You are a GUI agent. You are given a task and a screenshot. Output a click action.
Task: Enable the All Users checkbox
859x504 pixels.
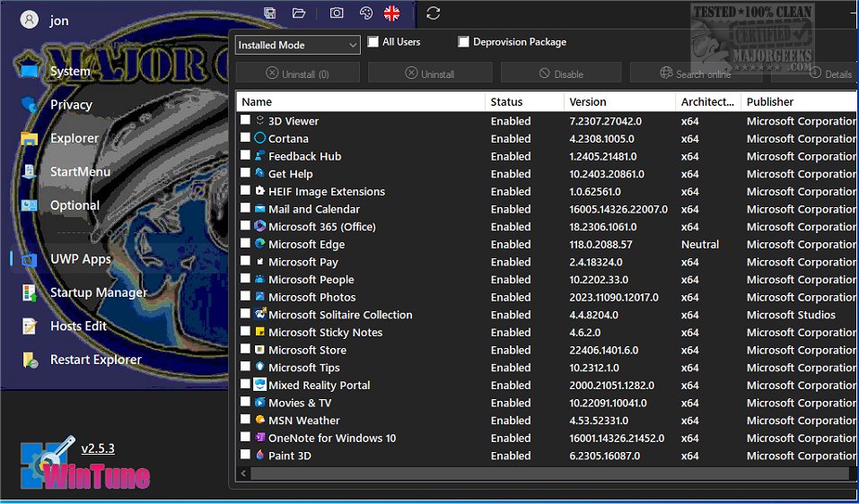pos(373,41)
